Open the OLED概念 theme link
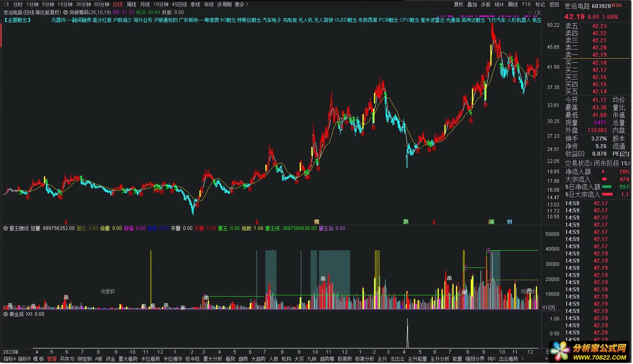The image size is (633, 364). (346, 20)
